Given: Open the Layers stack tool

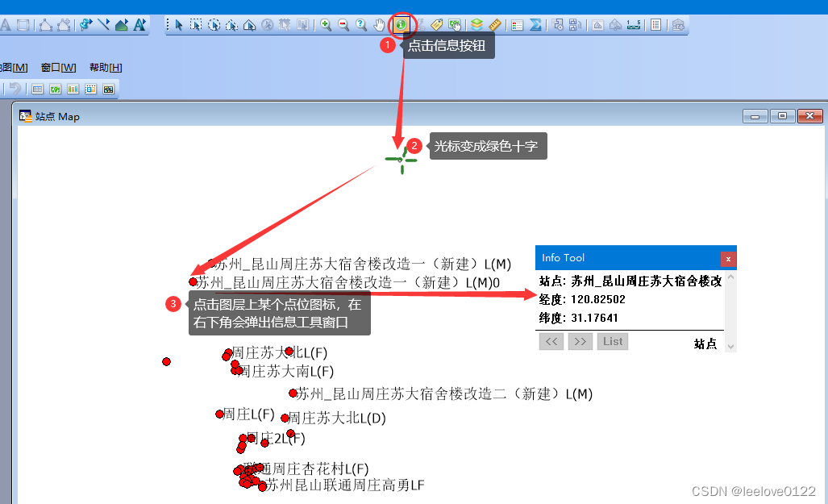Looking at the screenshot, I should pos(476,24).
